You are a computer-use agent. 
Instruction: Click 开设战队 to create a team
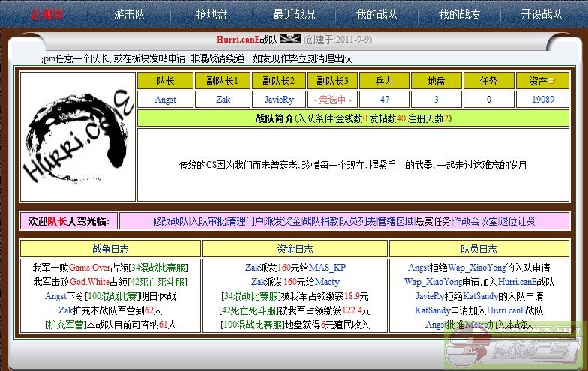coord(541,14)
